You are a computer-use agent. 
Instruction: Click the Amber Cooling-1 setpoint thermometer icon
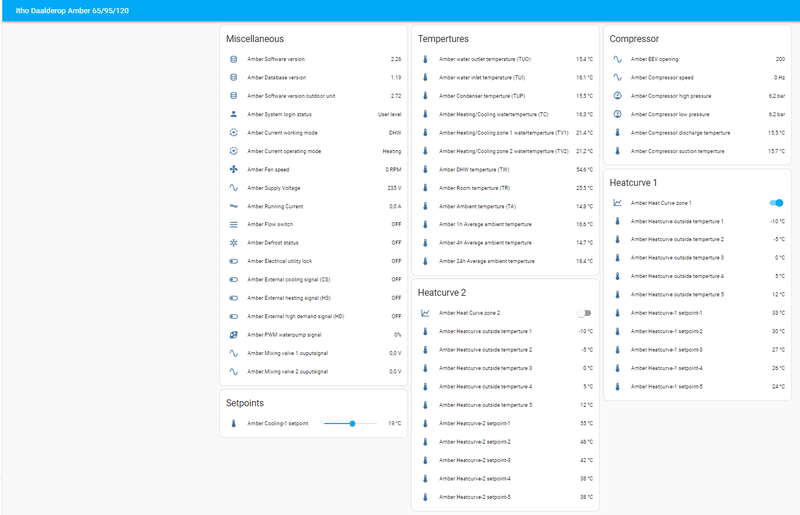pos(234,424)
